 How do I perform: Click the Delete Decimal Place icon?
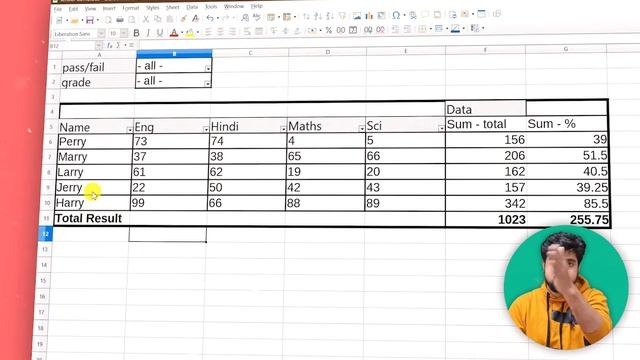click(x=380, y=30)
